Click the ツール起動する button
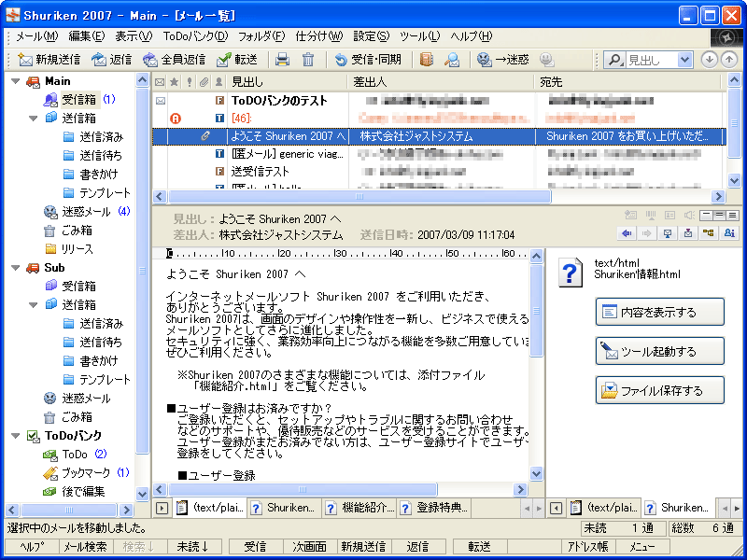 click(x=660, y=352)
